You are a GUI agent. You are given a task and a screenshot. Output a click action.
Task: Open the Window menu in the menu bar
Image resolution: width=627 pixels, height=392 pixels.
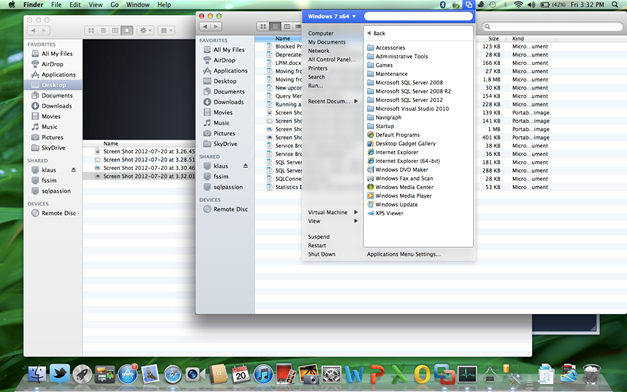(x=138, y=5)
